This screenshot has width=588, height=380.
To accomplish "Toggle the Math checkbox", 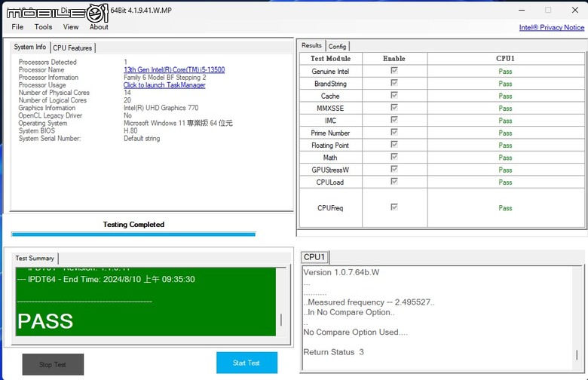I will (x=394, y=157).
